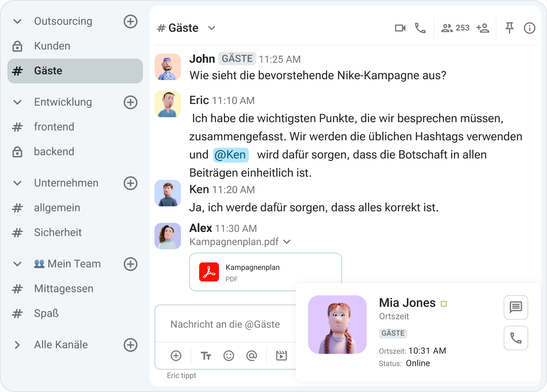The height and width of the screenshot is (392, 547).
Task: Open the Gäste channel header dropdown
Action: (x=211, y=28)
